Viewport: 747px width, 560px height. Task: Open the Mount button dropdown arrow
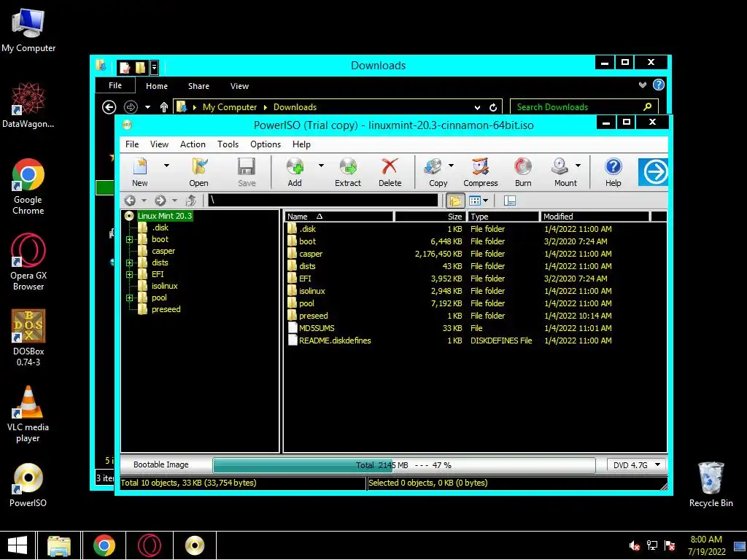pos(578,166)
